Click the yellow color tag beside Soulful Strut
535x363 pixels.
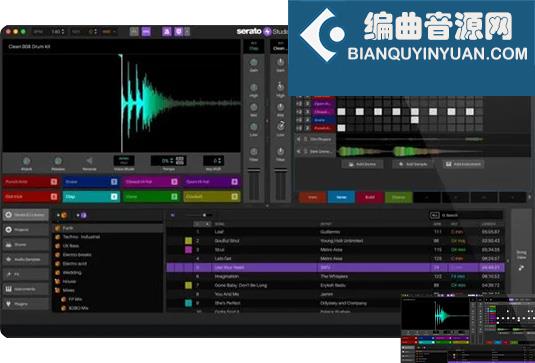click(188, 241)
